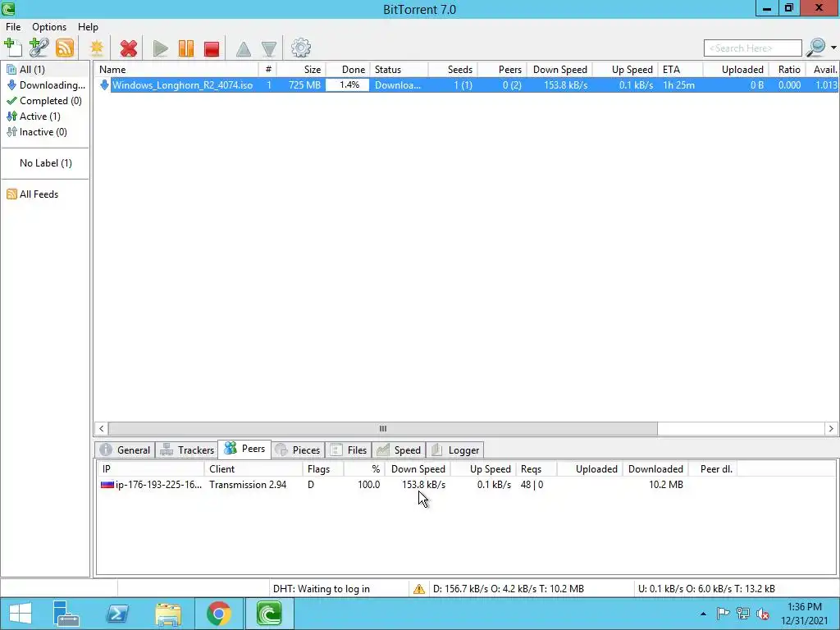Switch to the Trackers tab
Viewport: 840px width, 630px height.
pyautogui.click(x=188, y=450)
